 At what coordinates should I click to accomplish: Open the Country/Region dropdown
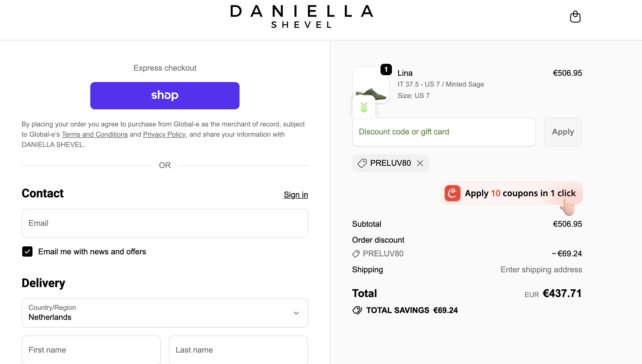pos(165,313)
